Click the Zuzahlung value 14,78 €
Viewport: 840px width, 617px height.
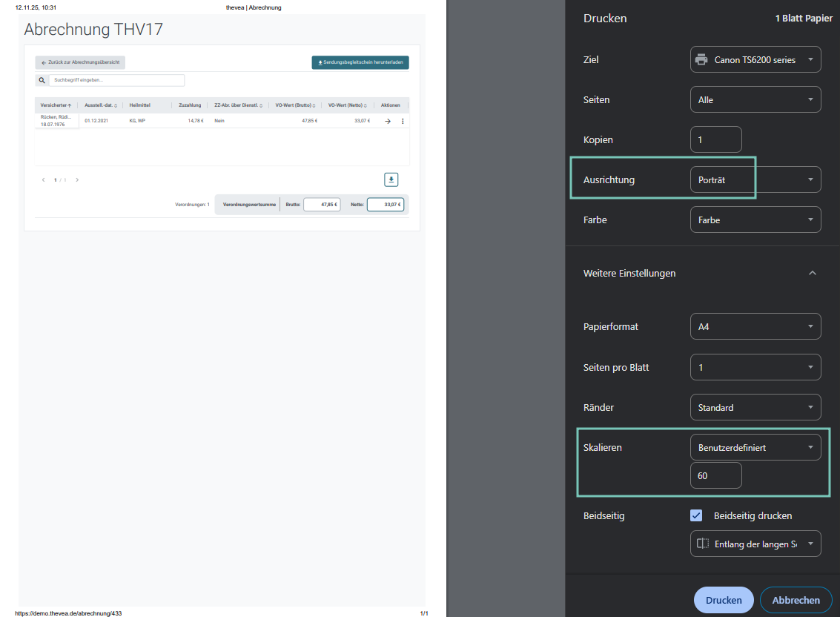tap(196, 121)
